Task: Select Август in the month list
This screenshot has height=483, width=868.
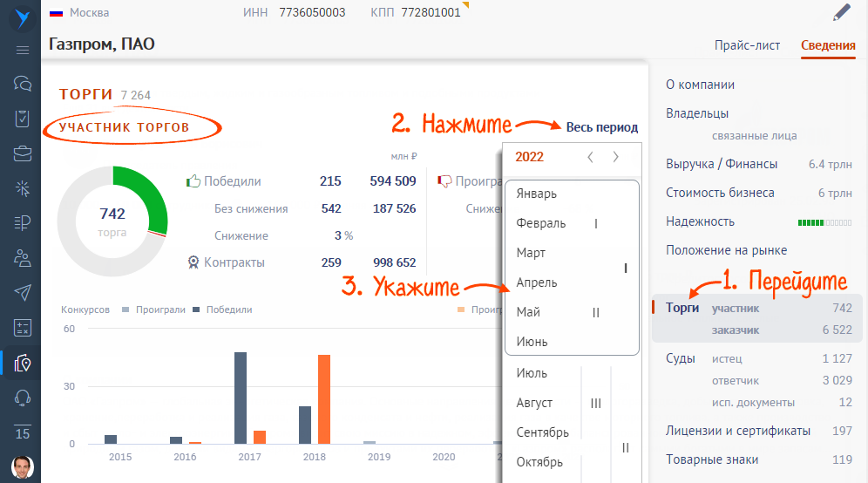Action: [534, 403]
